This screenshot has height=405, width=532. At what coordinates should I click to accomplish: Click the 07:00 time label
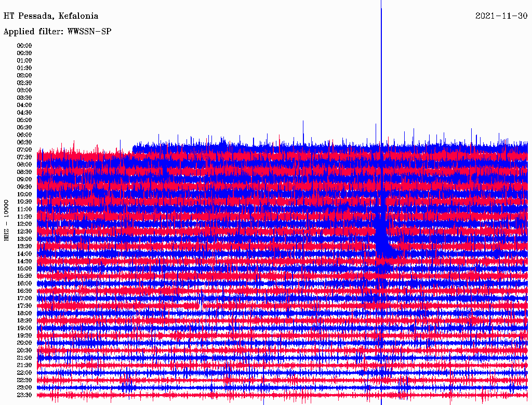tap(24, 150)
